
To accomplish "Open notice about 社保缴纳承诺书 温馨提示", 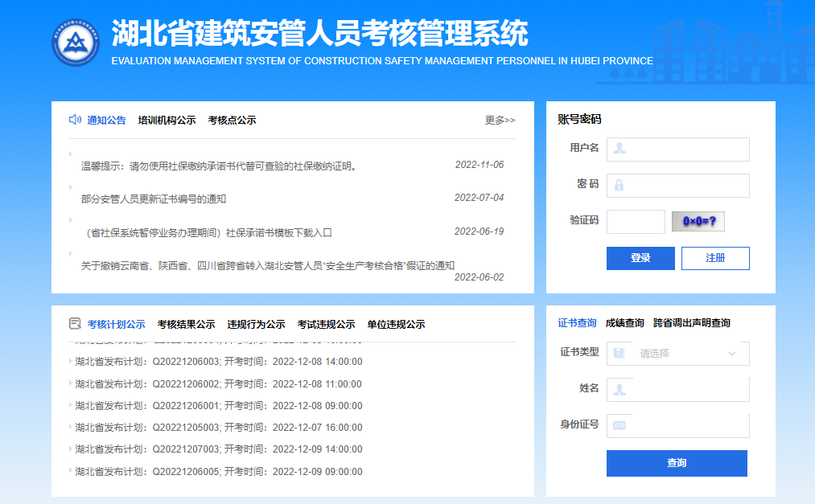I will [x=219, y=166].
